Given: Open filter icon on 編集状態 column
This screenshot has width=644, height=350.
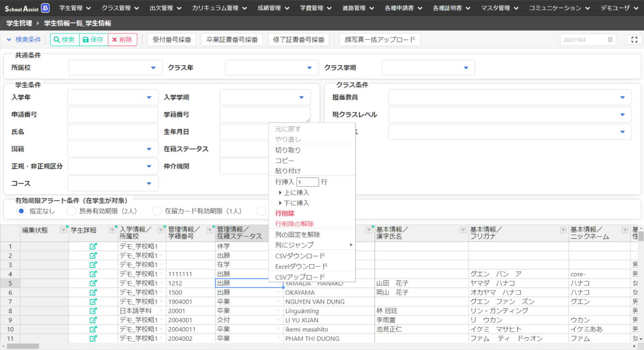Looking at the screenshot, I should click(x=63, y=230).
